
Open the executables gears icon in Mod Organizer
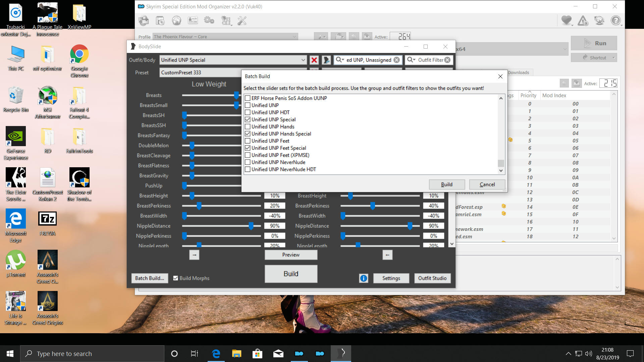coord(209,21)
